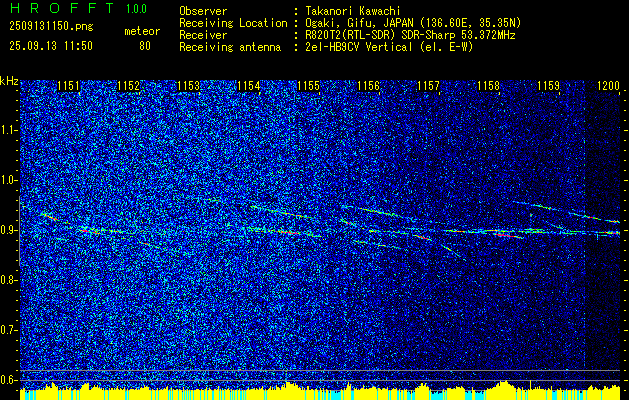This screenshot has width=629, height=400.
Task: Select the filename 2509131150.png
Action: pyautogui.click(x=51, y=27)
